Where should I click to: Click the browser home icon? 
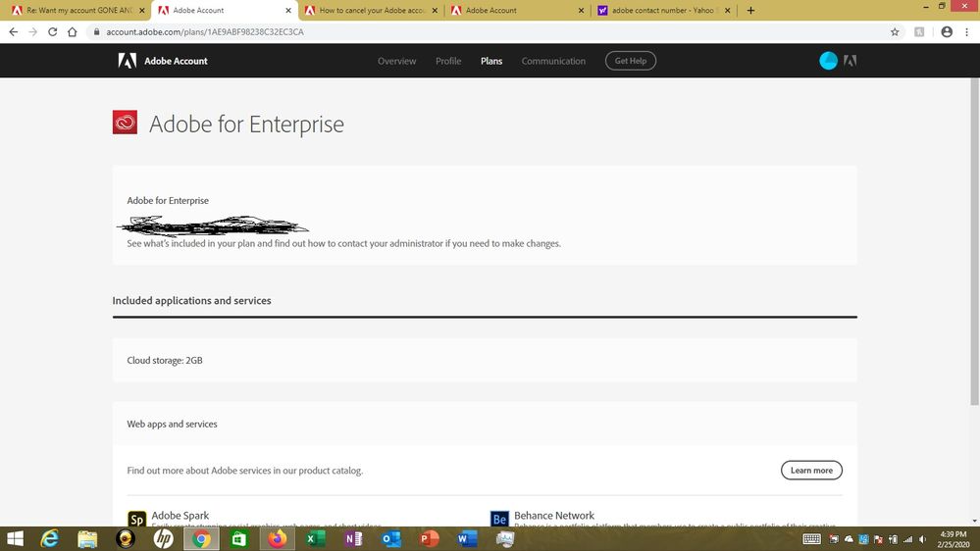(73, 31)
